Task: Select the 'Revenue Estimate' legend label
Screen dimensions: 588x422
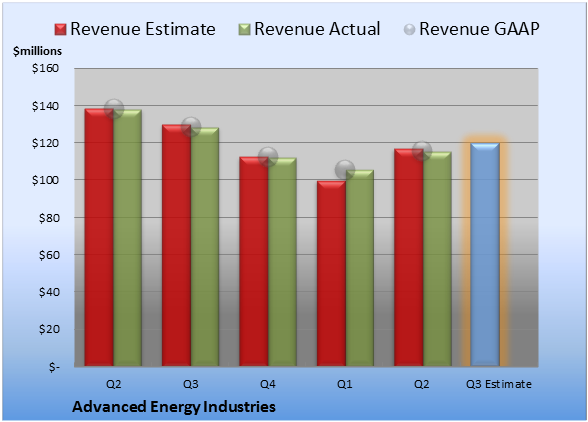Action: coord(143,29)
